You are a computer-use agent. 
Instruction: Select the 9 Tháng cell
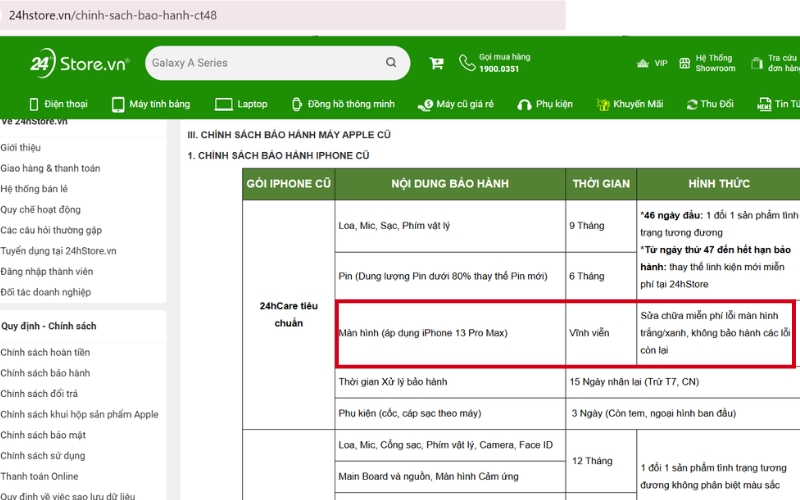point(601,226)
